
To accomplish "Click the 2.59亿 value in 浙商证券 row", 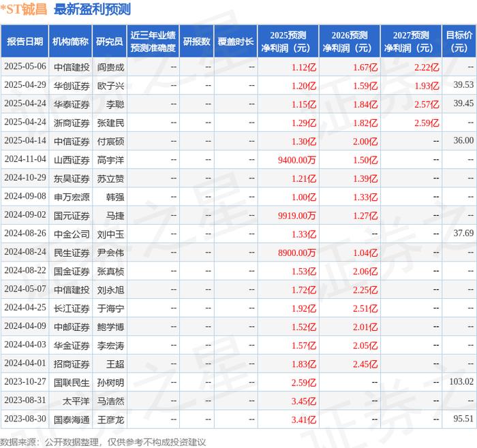I will (x=427, y=123).
